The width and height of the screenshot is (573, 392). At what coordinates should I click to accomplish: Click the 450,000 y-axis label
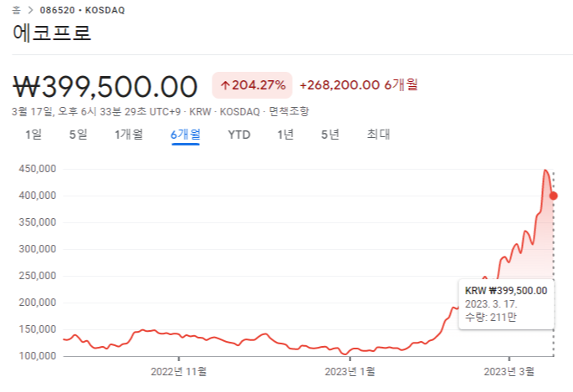click(x=38, y=169)
